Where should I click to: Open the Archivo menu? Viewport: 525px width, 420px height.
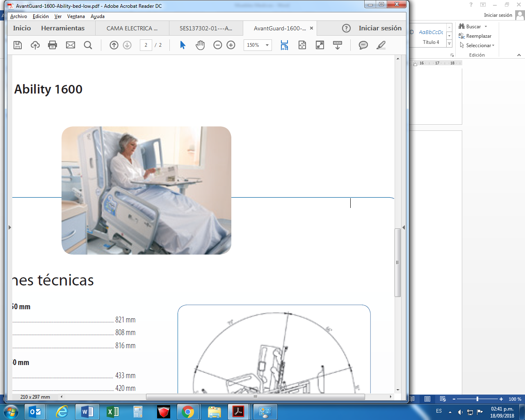click(18, 16)
